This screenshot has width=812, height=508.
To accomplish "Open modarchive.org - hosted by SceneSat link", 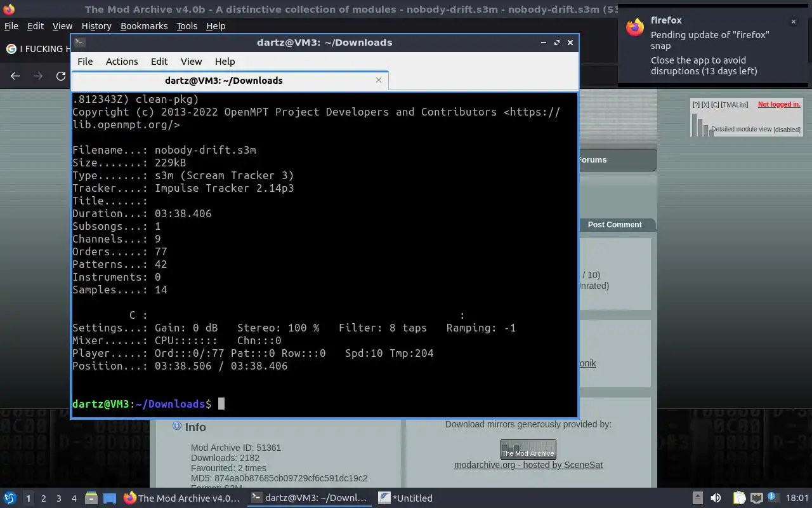I will (x=528, y=465).
